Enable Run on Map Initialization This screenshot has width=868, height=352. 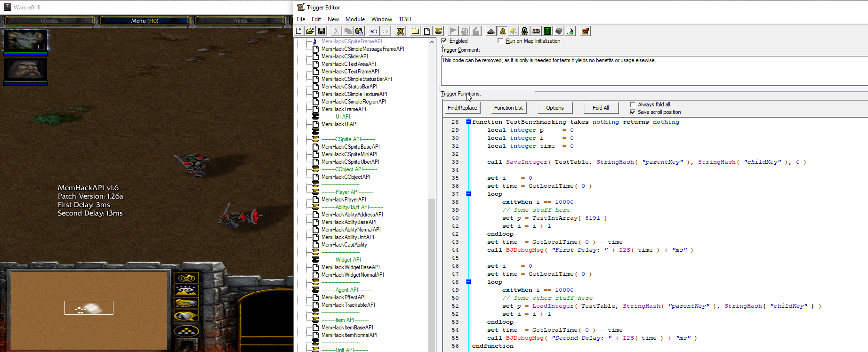[x=500, y=41]
